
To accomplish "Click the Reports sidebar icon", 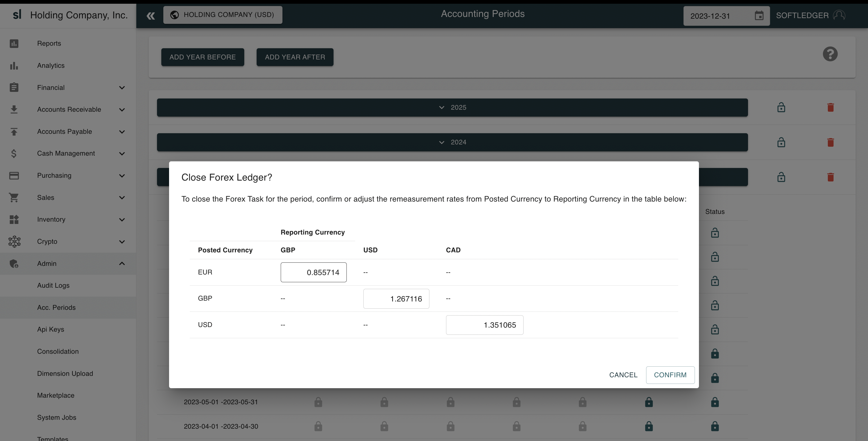I will coord(14,43).
